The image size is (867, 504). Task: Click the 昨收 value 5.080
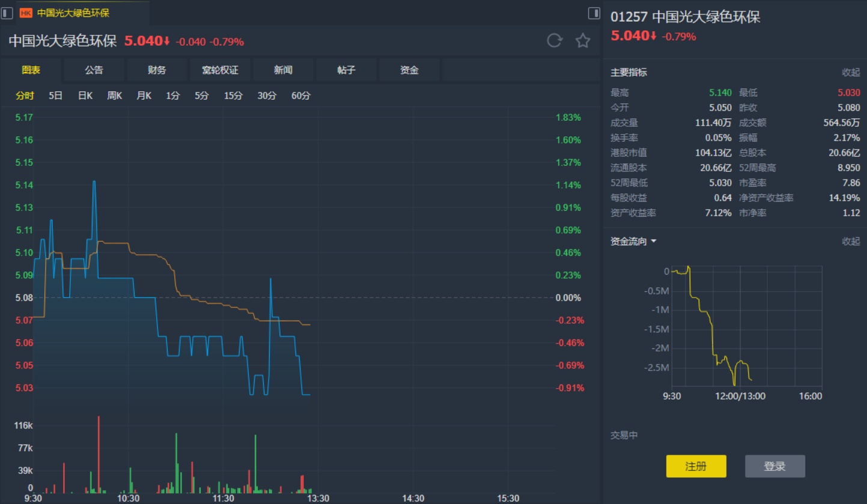(x=849, y=108)
